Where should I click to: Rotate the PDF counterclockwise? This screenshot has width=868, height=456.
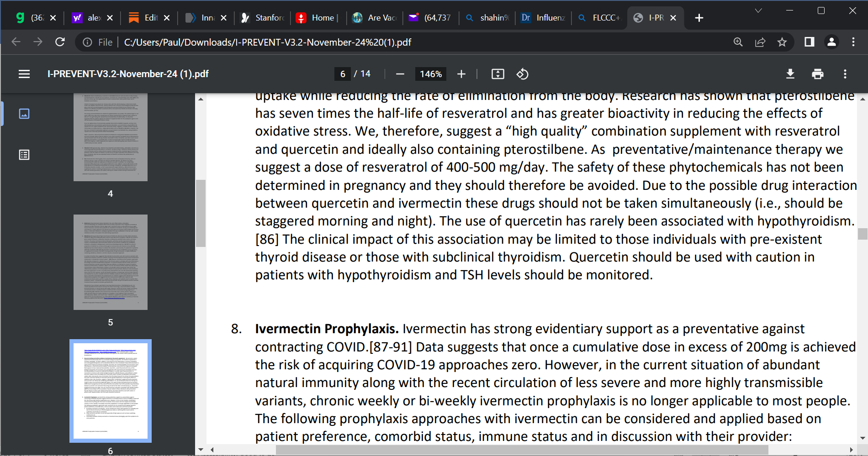[x=523, y=74]
